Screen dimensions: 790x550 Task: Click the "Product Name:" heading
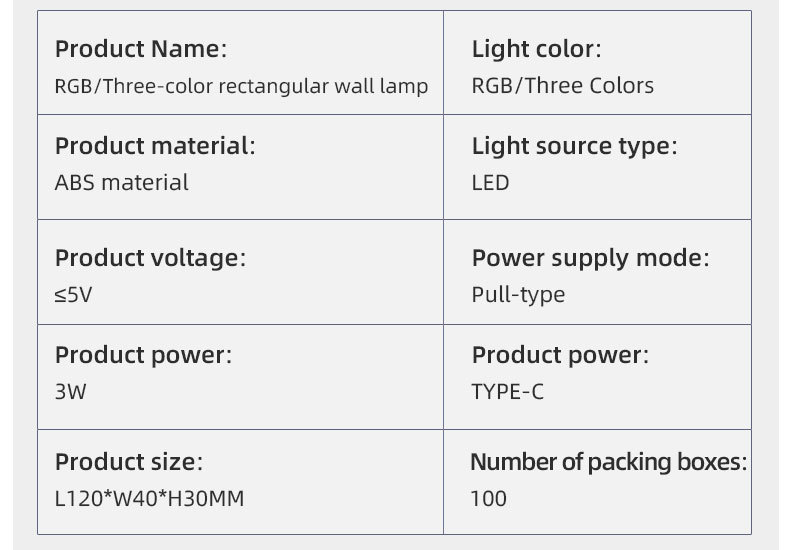[x=140, y=49]
